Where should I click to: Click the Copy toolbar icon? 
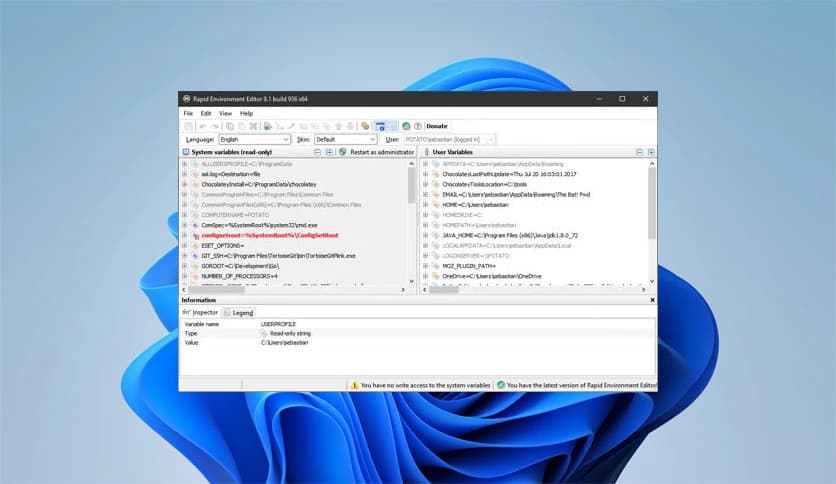tap(230, 126)
